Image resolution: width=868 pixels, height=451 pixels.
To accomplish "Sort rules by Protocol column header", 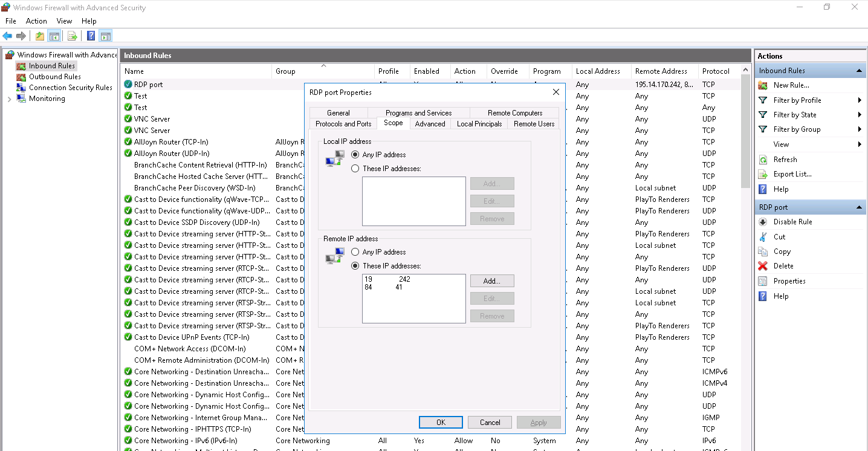I will pyautogui.click(x=719, y=71).
